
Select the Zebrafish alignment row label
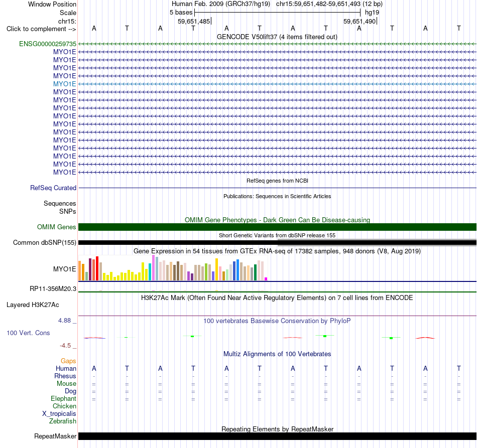[x=63, y=421]
